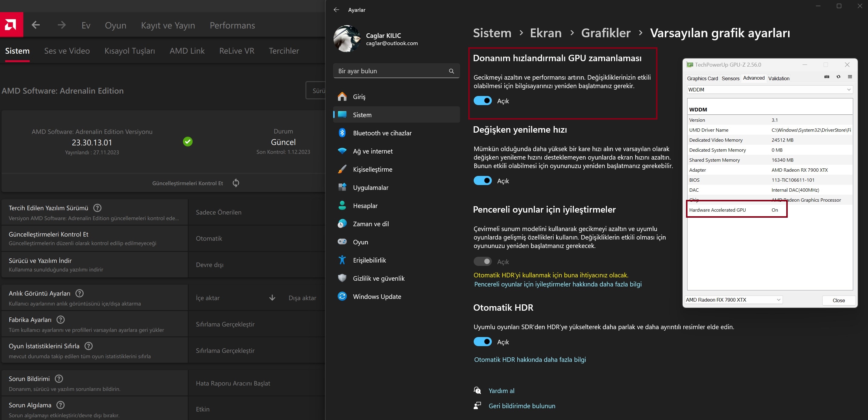Click Dışa aktar button
The image size is (868, 420).
(302, 298)
